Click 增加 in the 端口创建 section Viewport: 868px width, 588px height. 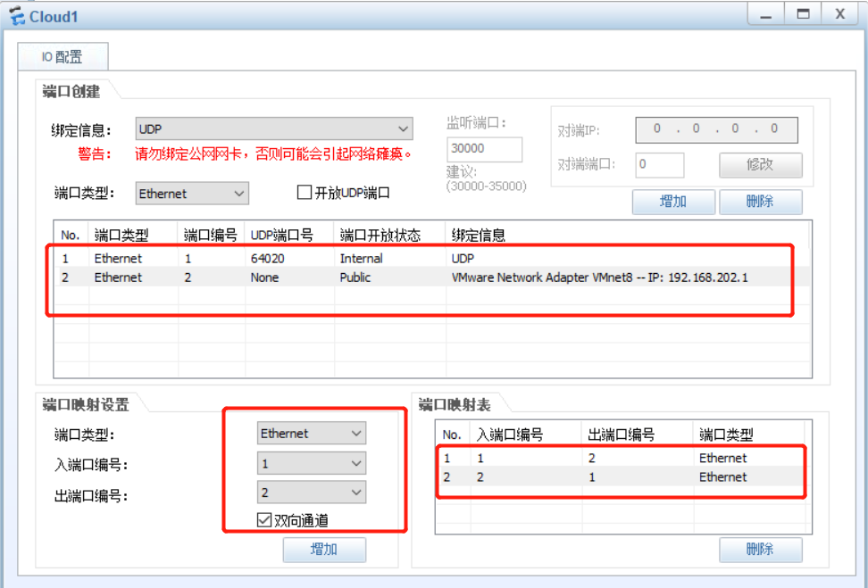[x=673, y=202]
